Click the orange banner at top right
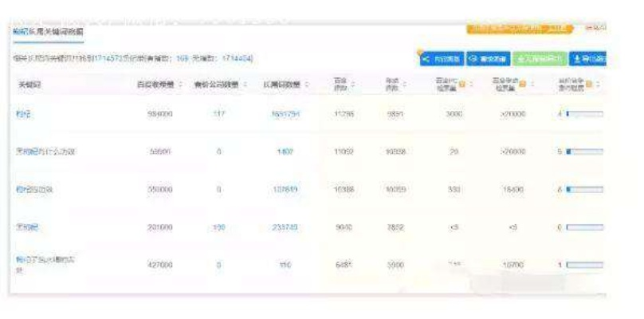Viewport: 644px width, 319px height. pyautogui.click(x=519, y=29)
